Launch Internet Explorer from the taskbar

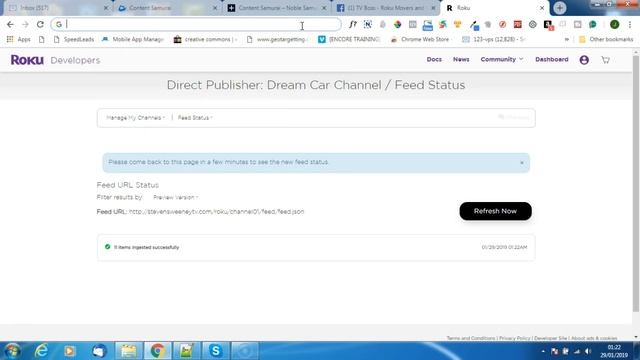pos(41,351)
